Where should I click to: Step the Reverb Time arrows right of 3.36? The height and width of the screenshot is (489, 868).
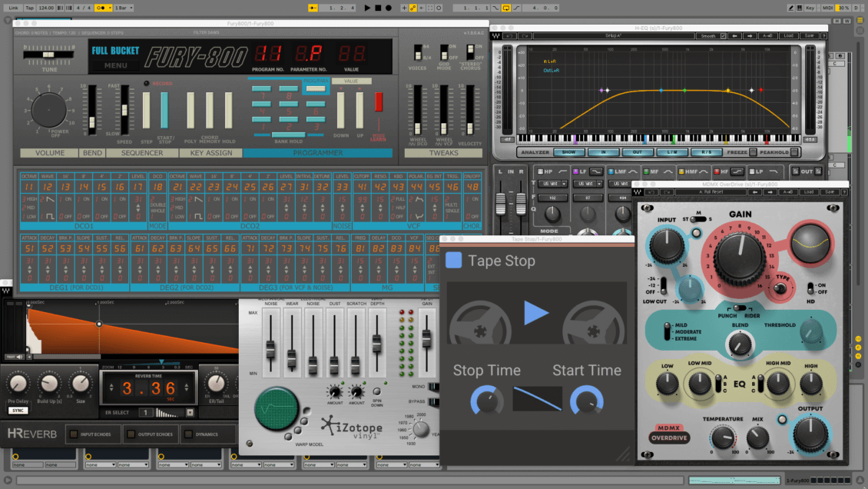pyautogui.click(x=187, y=388)
